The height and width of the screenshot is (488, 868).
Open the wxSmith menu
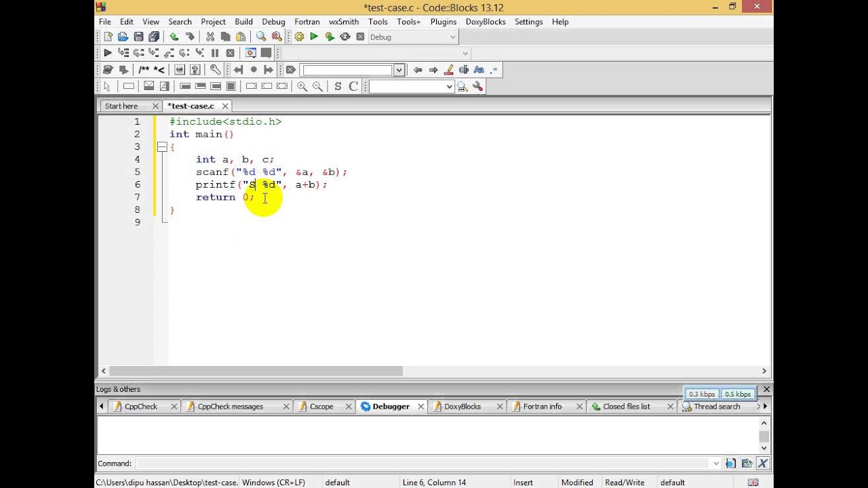[x=344, y=22]
